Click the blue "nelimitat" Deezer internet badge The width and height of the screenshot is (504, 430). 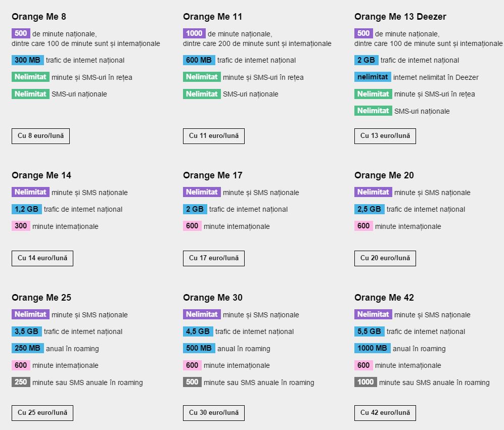(x=373, y=77)
